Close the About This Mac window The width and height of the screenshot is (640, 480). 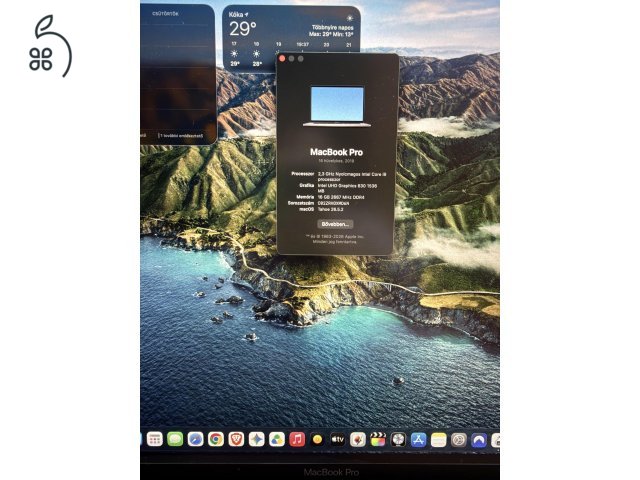tap(282, 59)
